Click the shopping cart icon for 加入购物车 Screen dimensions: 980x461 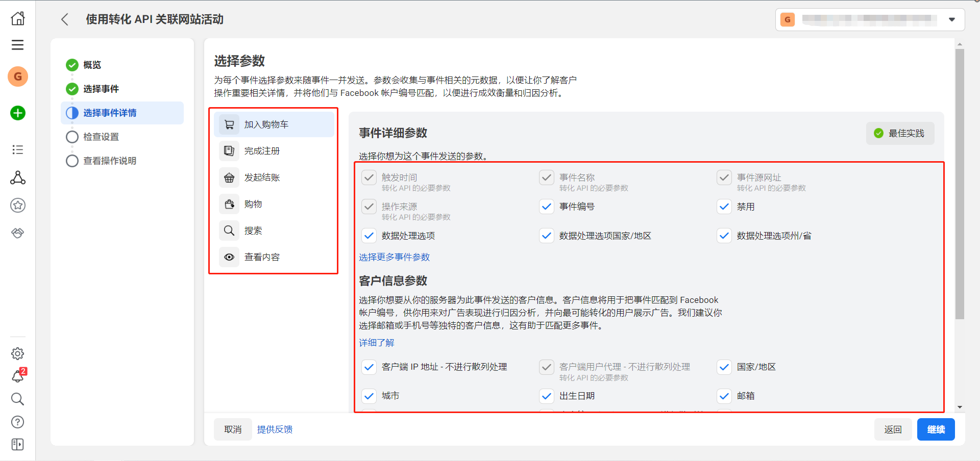point(229,124)
